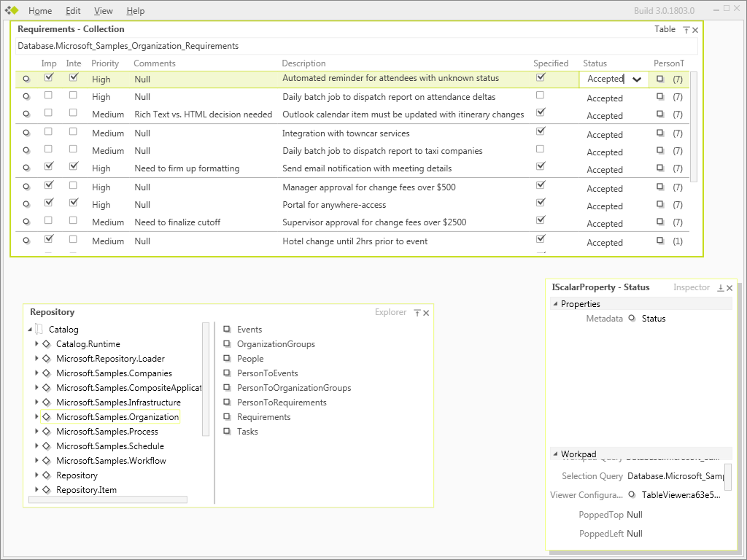Image resolution: width=747 pixels, height=560 pixels.
Task: Expand Microsoft.Samples.Companies node
Action: (x=36, y=373)
